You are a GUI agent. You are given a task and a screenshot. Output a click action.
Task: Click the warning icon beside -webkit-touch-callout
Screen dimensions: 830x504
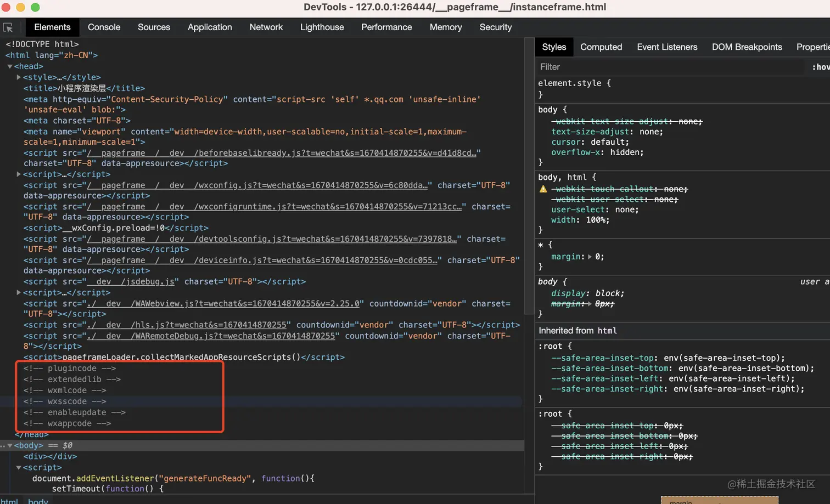coord(543,189)
